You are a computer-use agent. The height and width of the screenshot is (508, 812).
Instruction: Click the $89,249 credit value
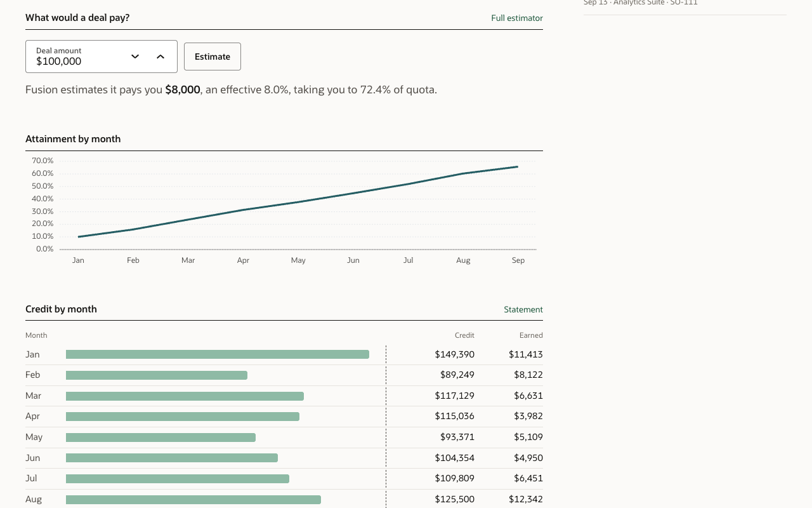[x=457, y=375]
